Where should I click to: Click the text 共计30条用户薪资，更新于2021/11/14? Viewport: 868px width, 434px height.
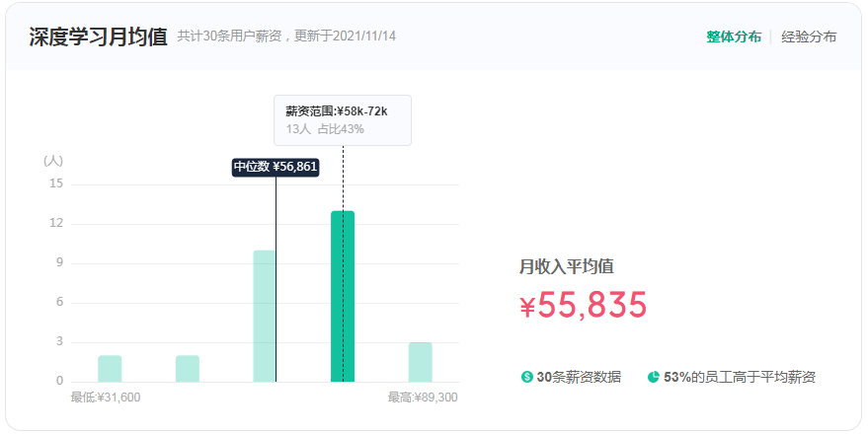click(286, 36)
